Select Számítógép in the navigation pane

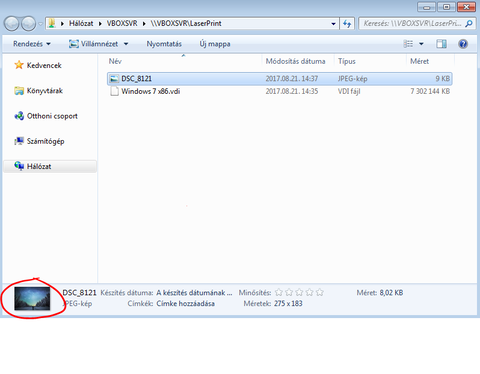pyautogui.click(x=45, y=141)
